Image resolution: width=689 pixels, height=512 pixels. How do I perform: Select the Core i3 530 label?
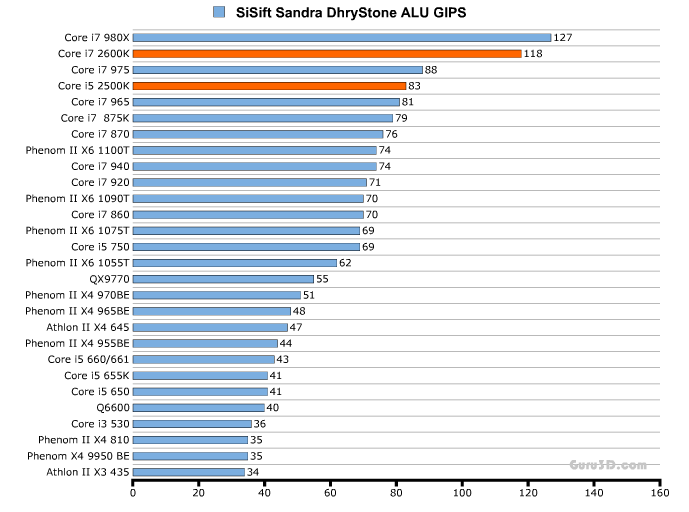100,424
